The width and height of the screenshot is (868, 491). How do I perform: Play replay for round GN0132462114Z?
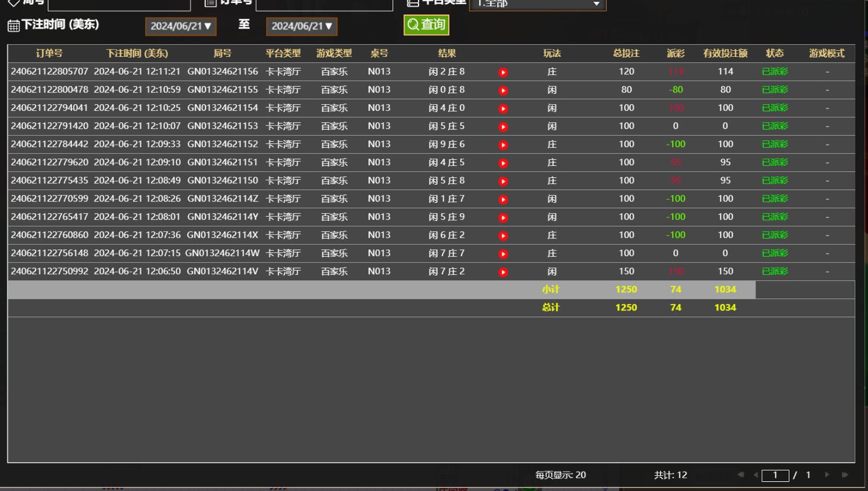pyautogui.click(x=503, y=199)
